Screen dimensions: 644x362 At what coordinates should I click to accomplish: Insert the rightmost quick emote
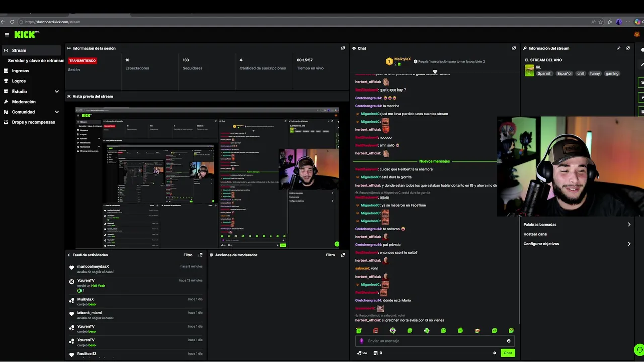coord(511,330)
